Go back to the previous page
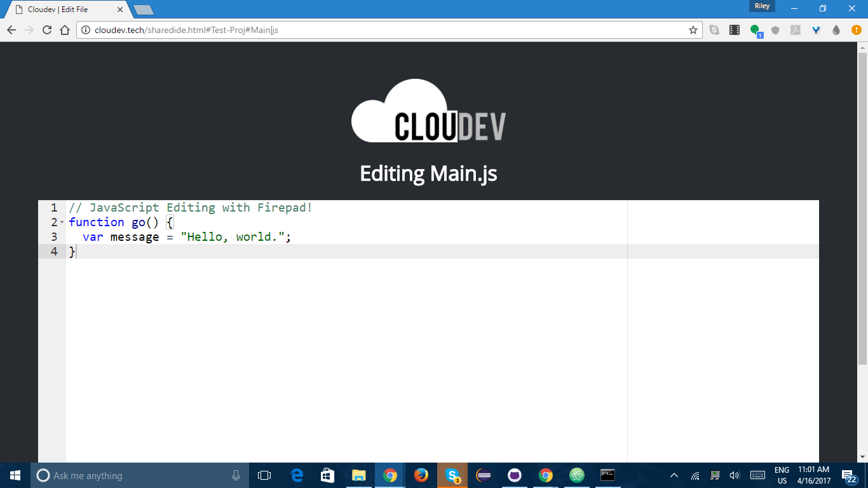The width and height of the screenshot is (868, 488). 11,30
